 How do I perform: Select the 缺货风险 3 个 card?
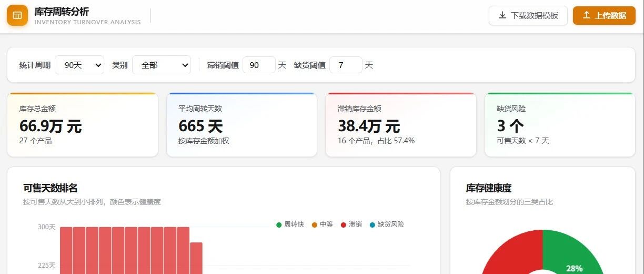560,125
